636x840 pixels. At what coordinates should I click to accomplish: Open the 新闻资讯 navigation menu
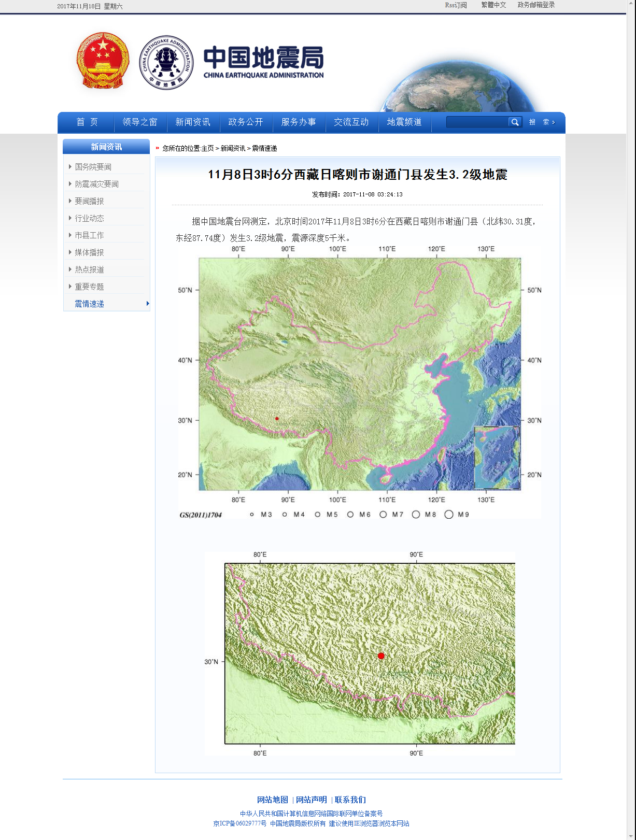(x=193, y=122)
